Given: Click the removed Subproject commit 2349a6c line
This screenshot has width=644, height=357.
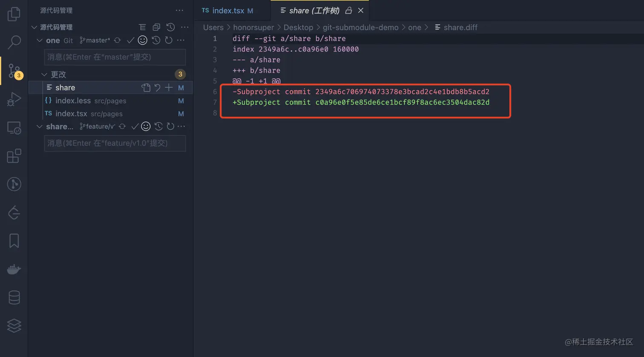Looking at the screenshot, I should point(361,92).
